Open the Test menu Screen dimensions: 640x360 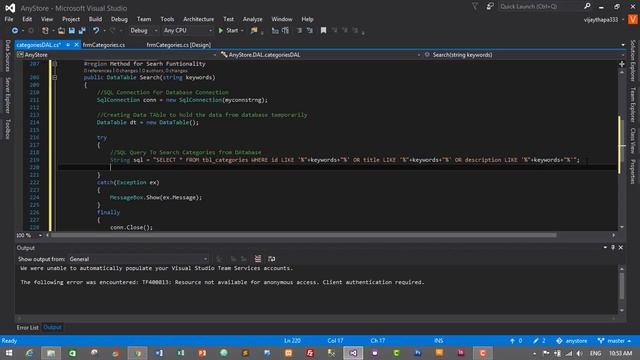click(229, 19)
